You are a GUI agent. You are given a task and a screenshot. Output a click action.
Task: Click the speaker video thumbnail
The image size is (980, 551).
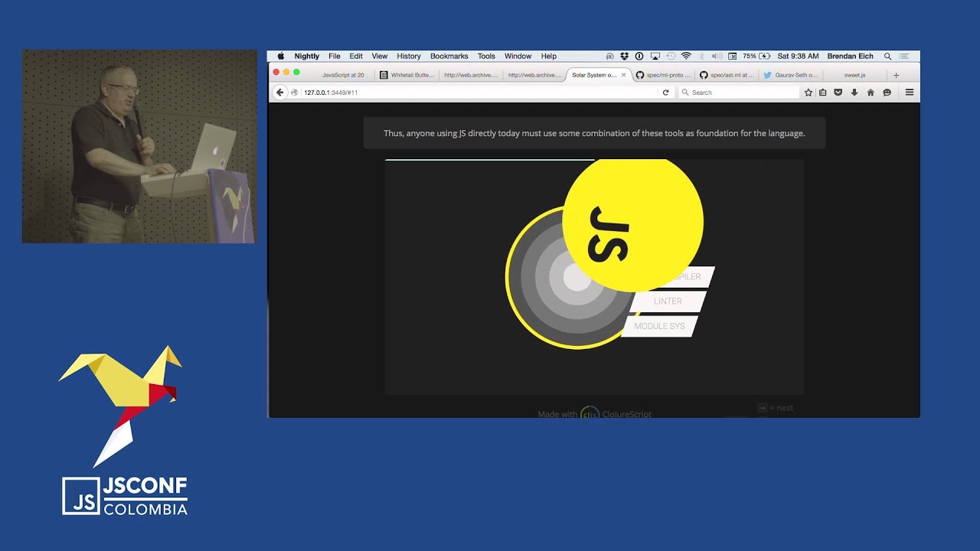pos(139,146)
